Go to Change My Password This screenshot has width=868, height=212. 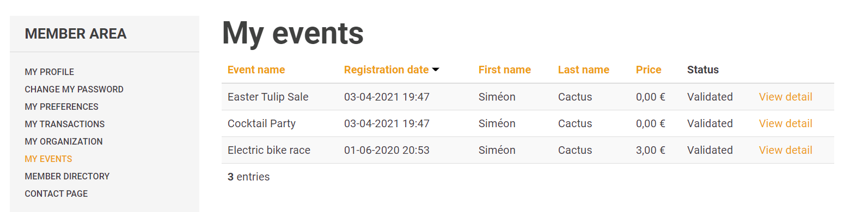[74, 89]
